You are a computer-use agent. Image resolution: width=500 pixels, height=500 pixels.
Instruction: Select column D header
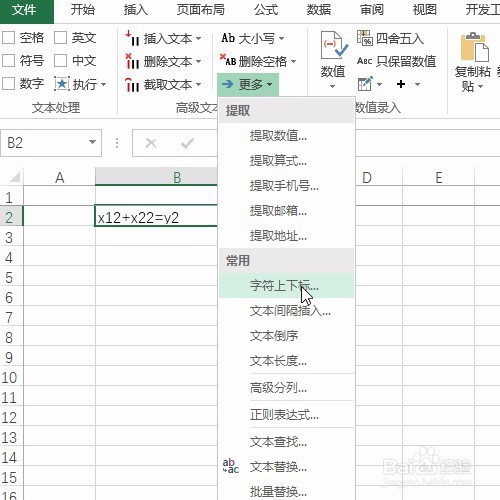[379, 177]
